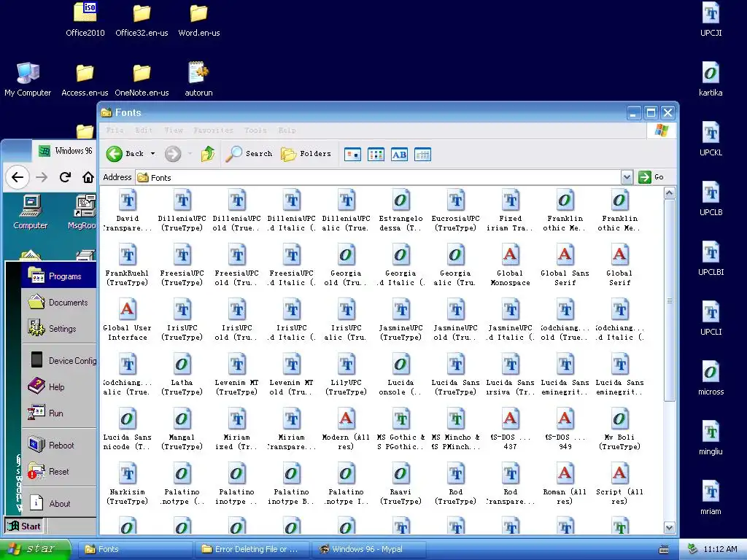Select the Script (All res) font
Screen dimensions: 747x560
620,484
